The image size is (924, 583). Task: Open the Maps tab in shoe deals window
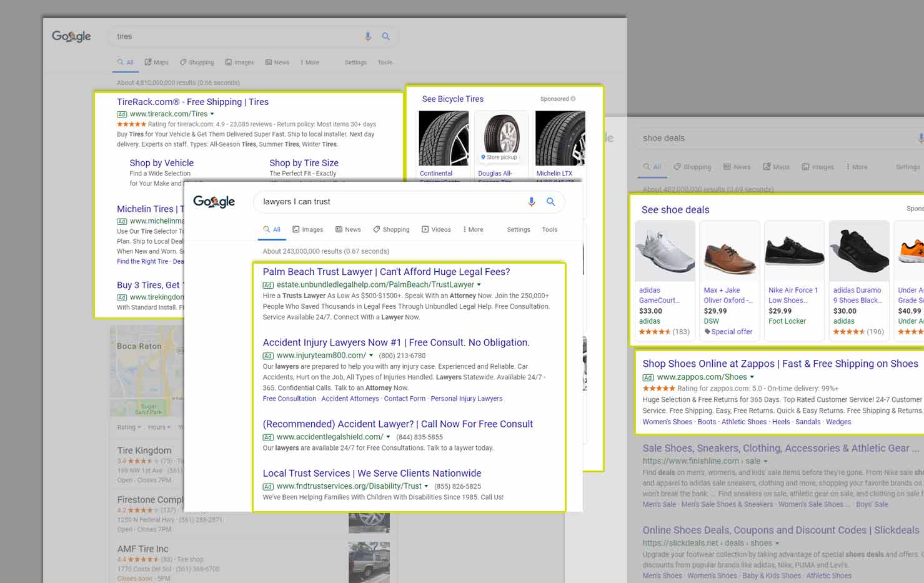[776, 167]
